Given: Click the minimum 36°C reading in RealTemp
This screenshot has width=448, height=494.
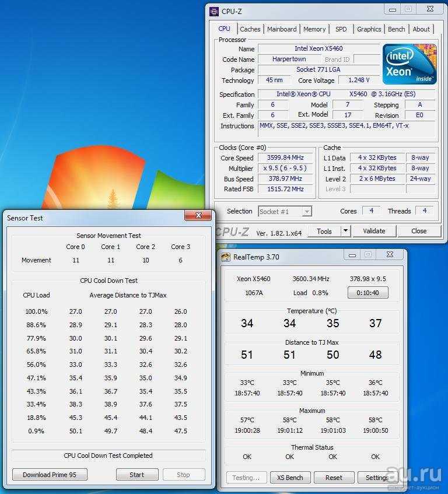Looking at the screenshot, I should pos(376,383).
